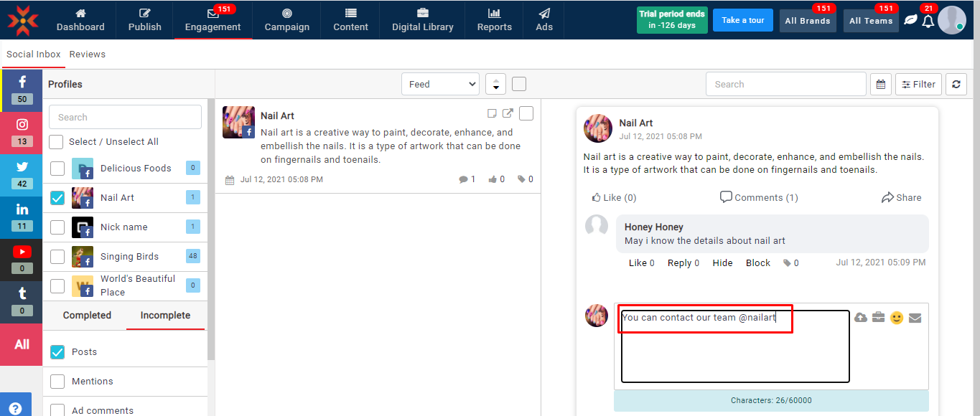Click the refresh inbox icon
980x416 pixels.
956,84
